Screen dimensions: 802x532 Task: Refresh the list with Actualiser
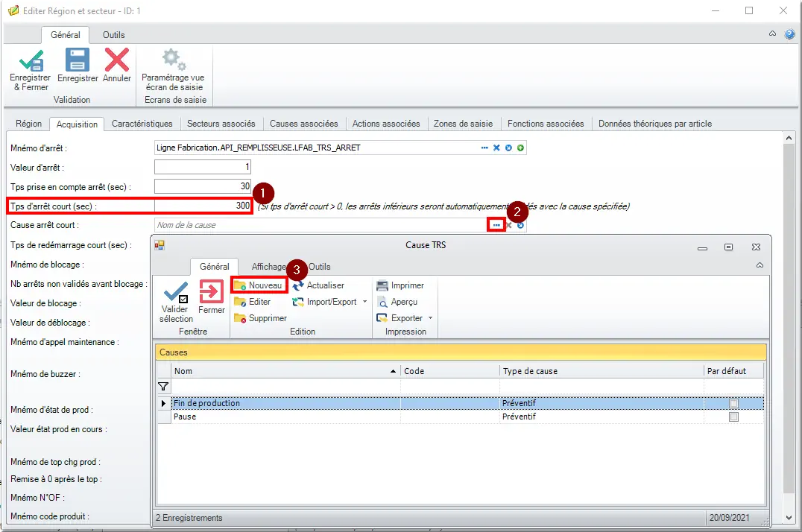(318, 285)
